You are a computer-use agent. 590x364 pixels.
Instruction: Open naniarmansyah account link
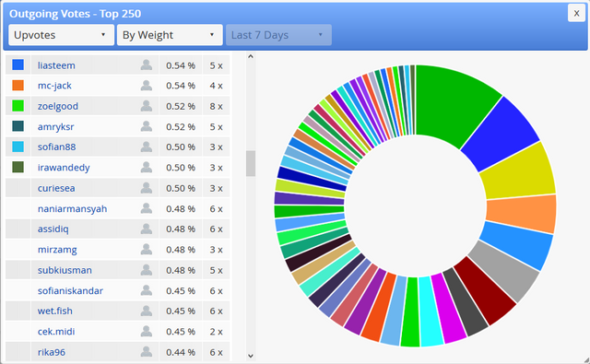click(72, 208)
